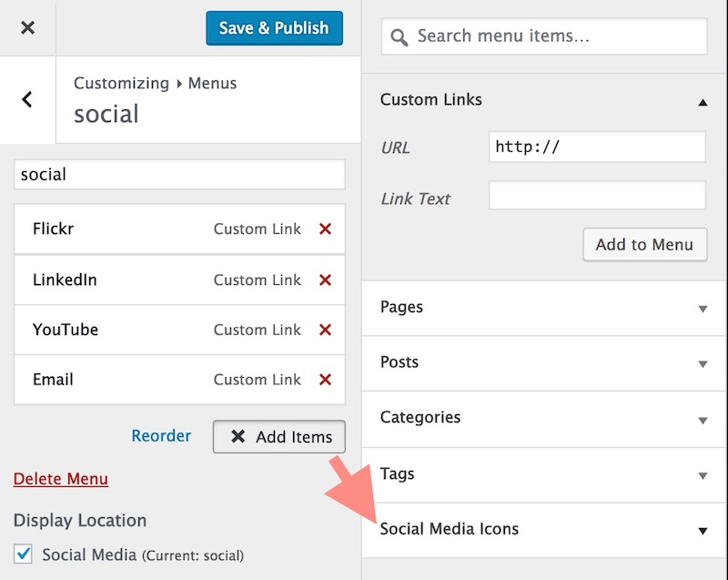Expand the Categories section
Screen dimensions: 728x580
coord(543,419)
